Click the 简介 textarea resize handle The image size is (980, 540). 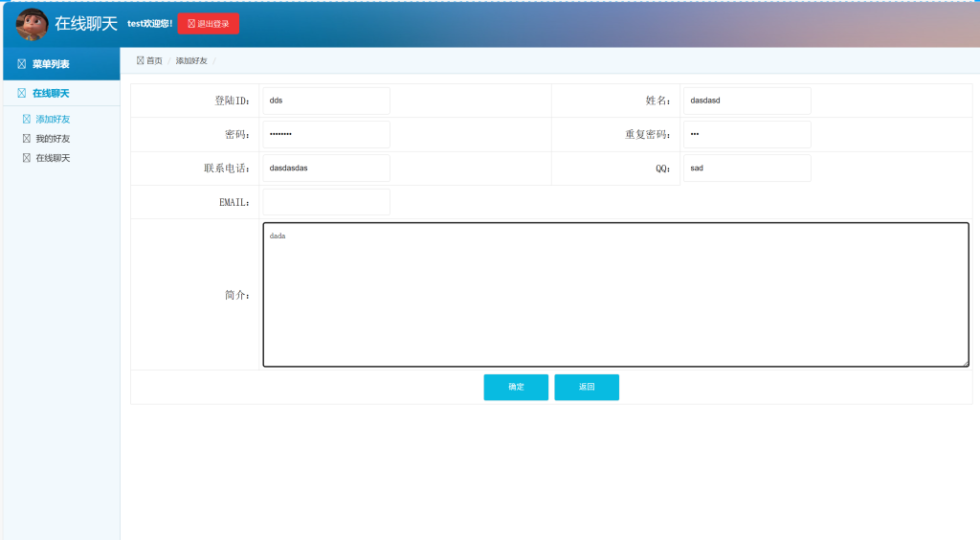965,363
